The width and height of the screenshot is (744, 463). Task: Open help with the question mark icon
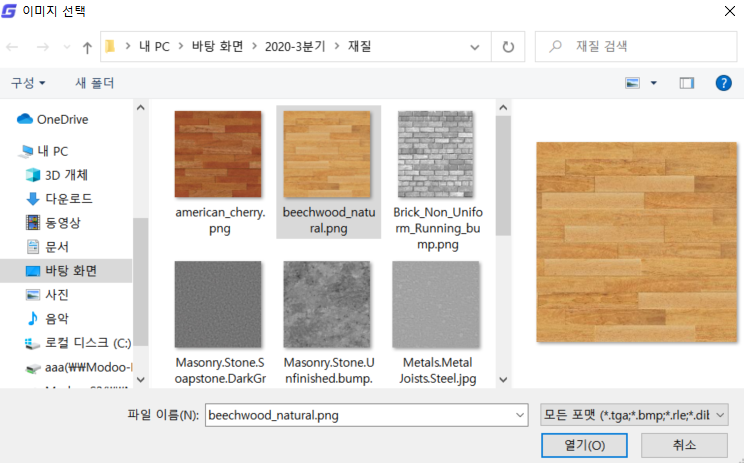pyautogui.click(x=723, y=83)
